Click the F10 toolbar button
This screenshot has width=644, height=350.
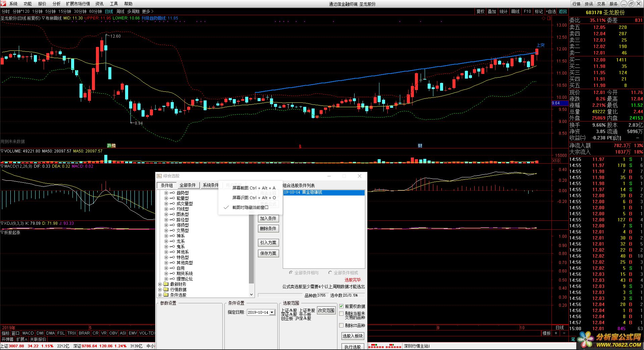527,11
